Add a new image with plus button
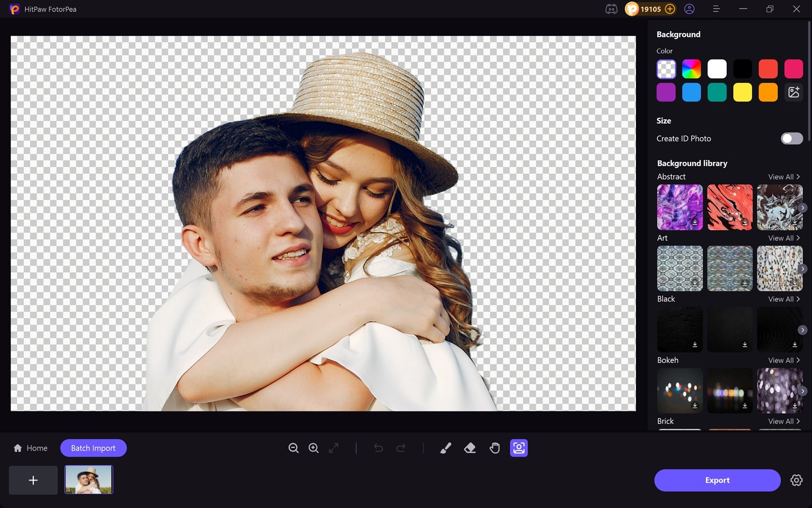 [x=33, y=480]
